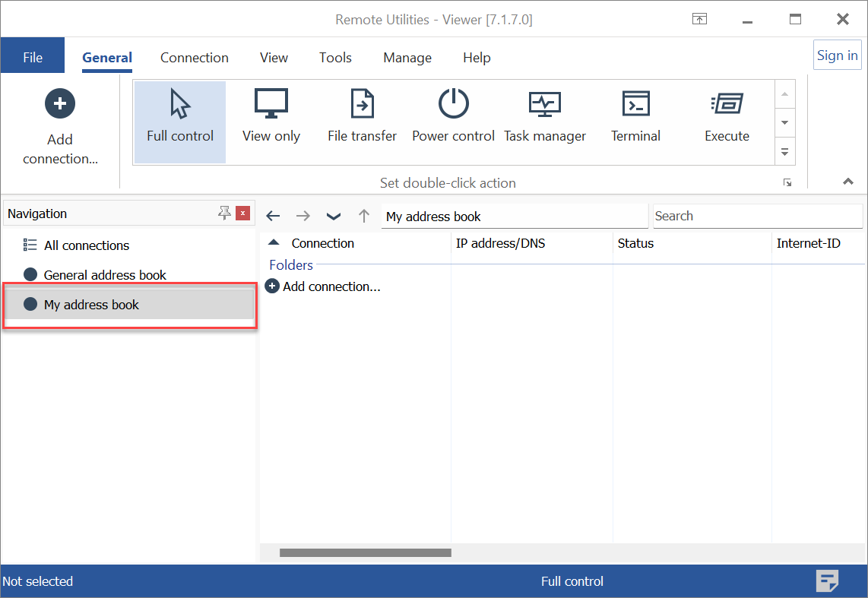Screen dimensions: 868x598
Task: Pin the Navigation panel
Action: click(x=224, y=214)
